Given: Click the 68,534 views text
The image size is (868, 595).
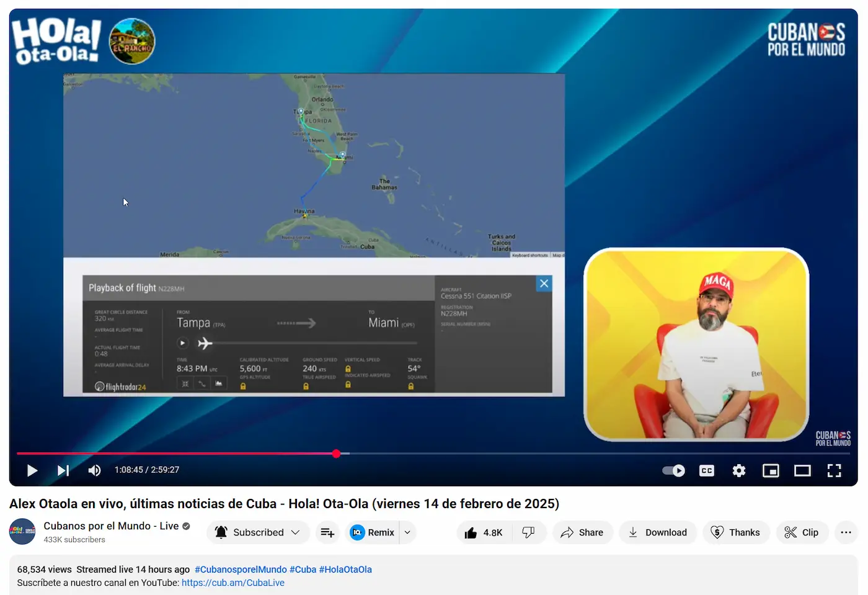Looking at the screenshot, I should tap(44, 569).
